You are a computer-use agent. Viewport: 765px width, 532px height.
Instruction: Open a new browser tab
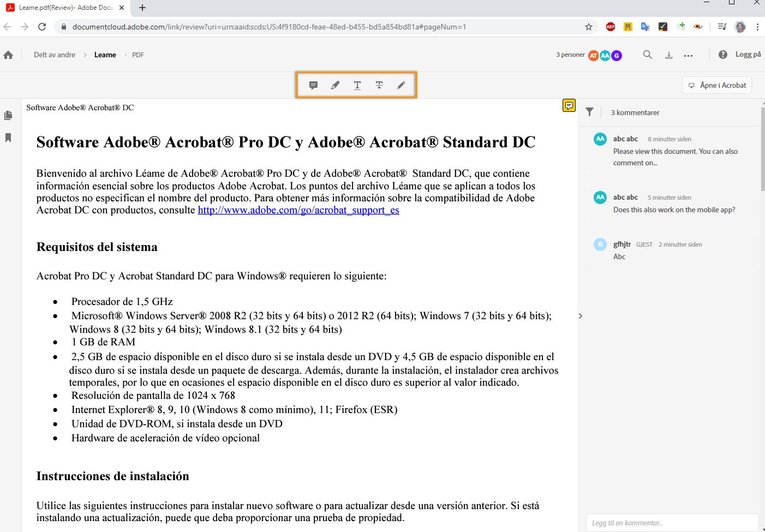[x=142, y=8]
